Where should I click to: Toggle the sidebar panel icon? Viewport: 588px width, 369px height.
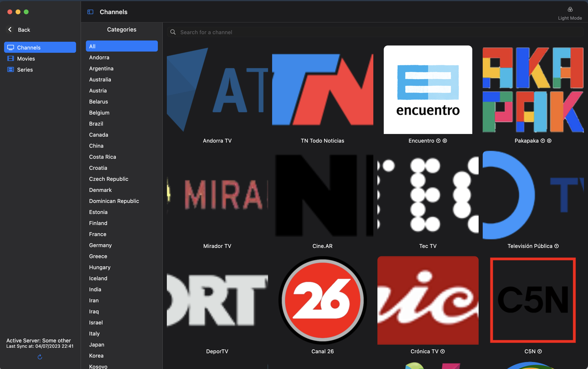pos(90,12)
